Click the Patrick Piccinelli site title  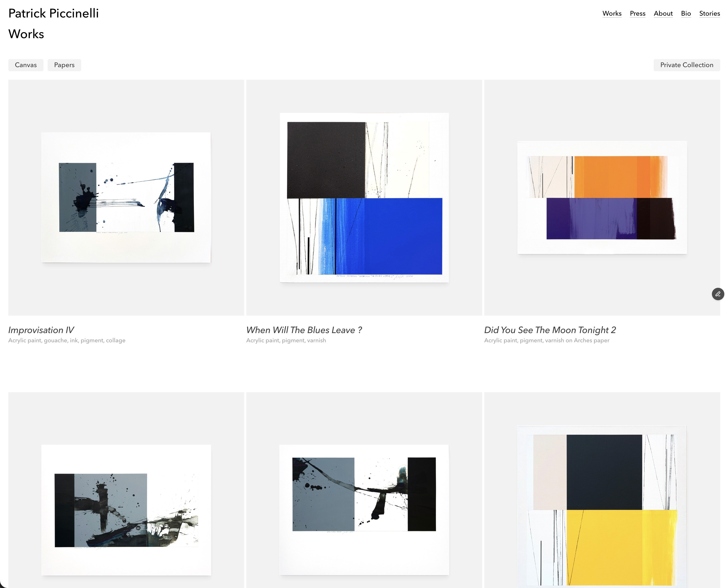coord(54,13)
